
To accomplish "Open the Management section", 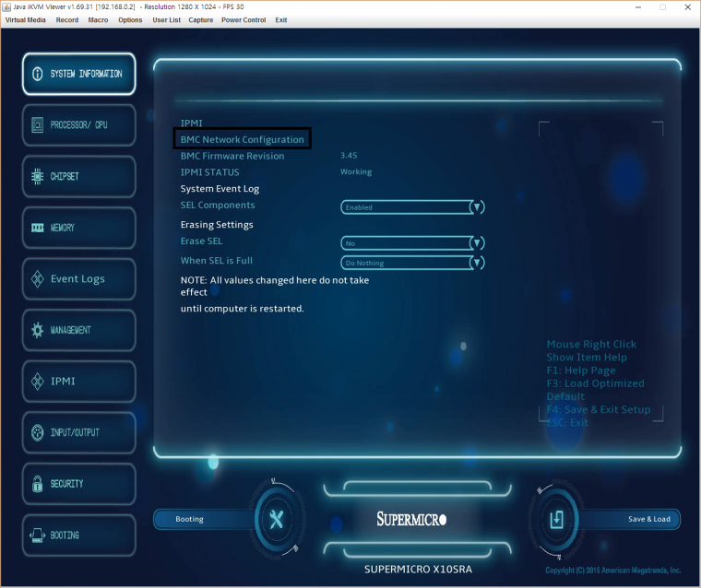I will [79, 330].
